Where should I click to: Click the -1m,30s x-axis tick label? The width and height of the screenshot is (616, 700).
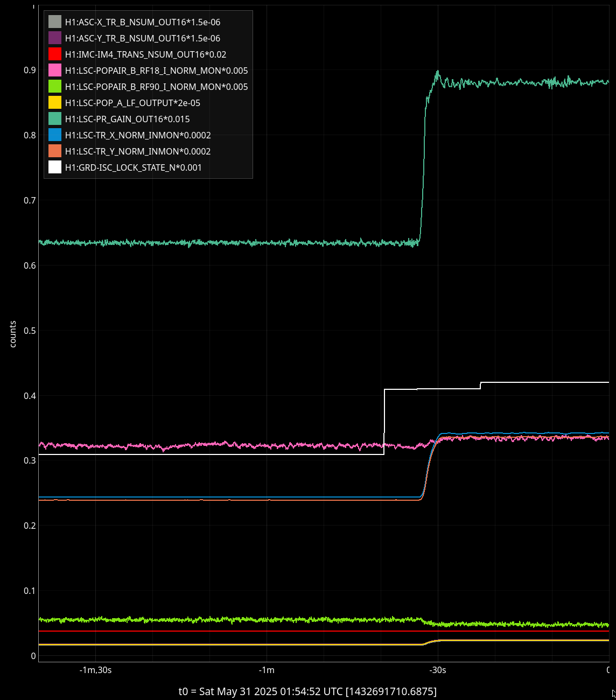pyautogui.click(x=95, y=670)
